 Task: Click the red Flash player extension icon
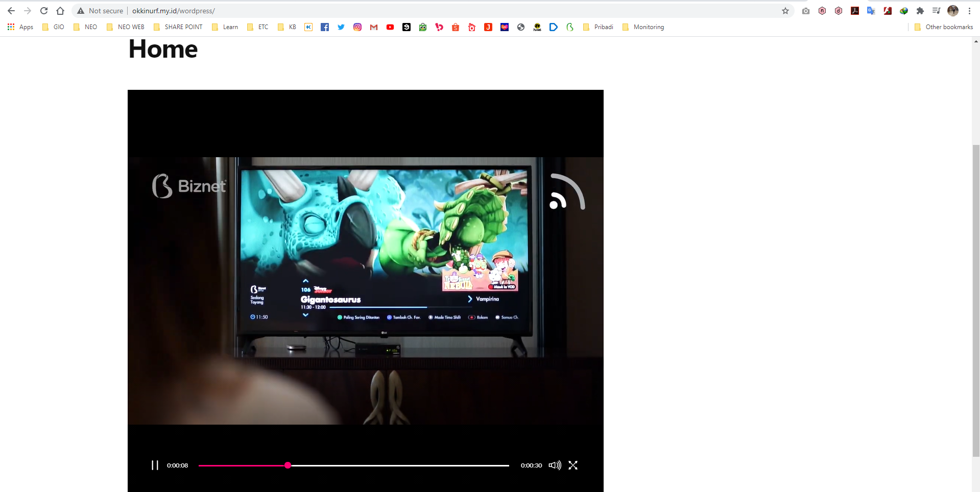click(888, 11)
